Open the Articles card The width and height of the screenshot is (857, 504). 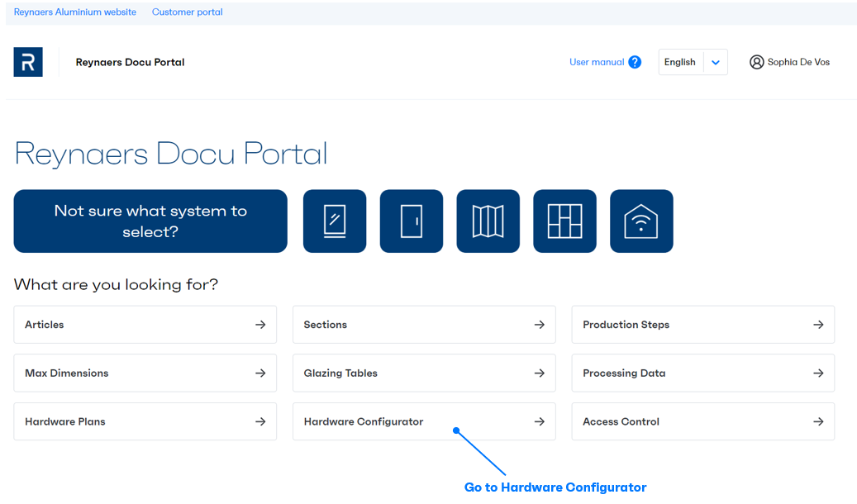click(145, 325)
